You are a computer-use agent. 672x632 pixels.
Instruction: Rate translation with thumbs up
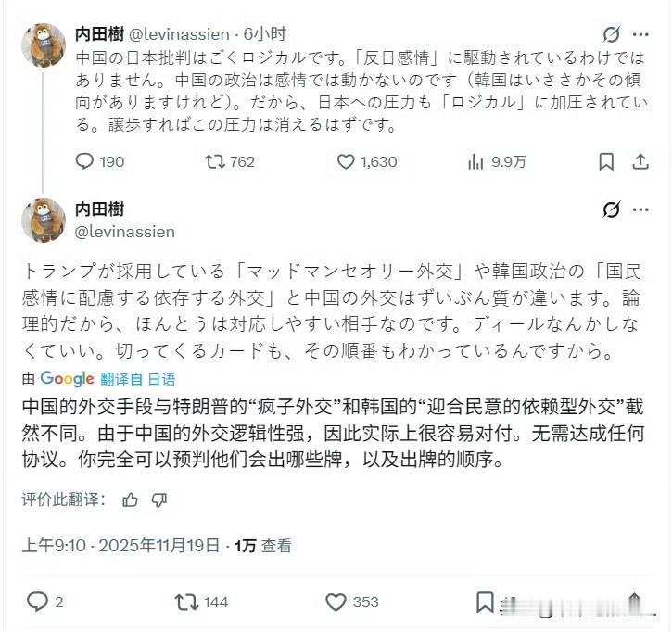click(x=130, y=499)
